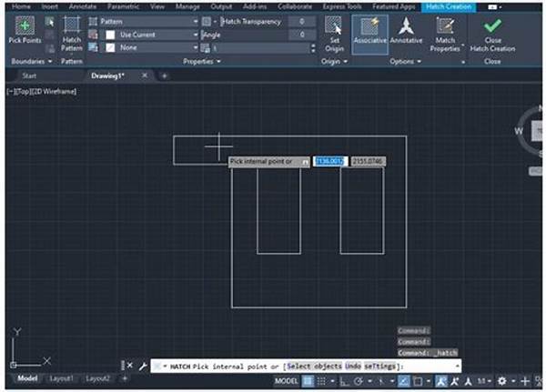Open the Layout1 tab
Viewport: 546px width, 392px height.
click(61, 378)
